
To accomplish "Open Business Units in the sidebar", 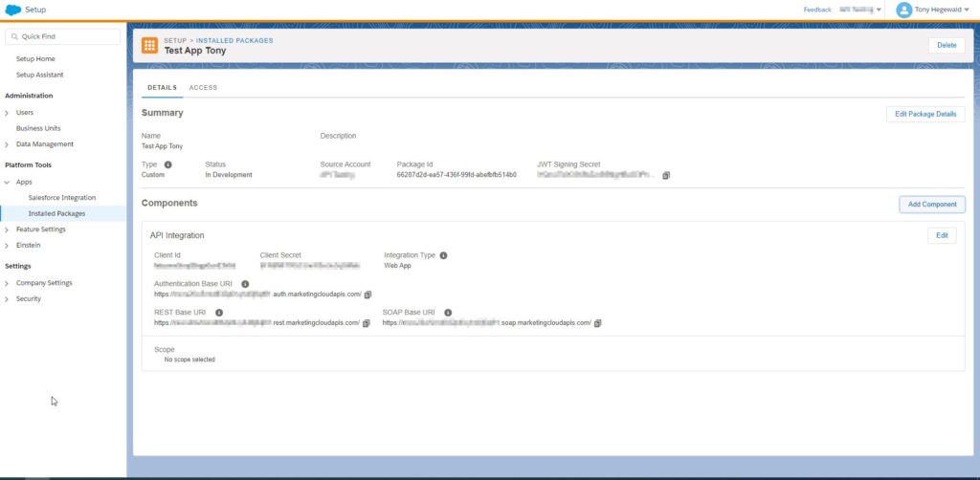I will (x=38, y=128).
